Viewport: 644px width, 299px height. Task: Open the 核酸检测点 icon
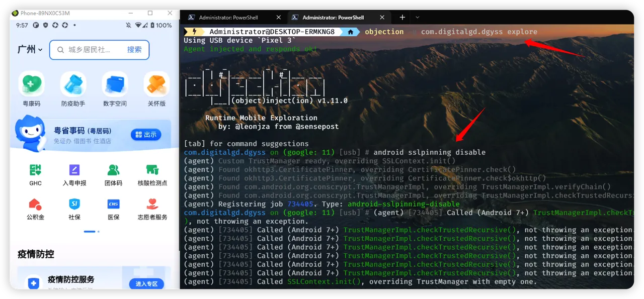(x=152, y=170)
